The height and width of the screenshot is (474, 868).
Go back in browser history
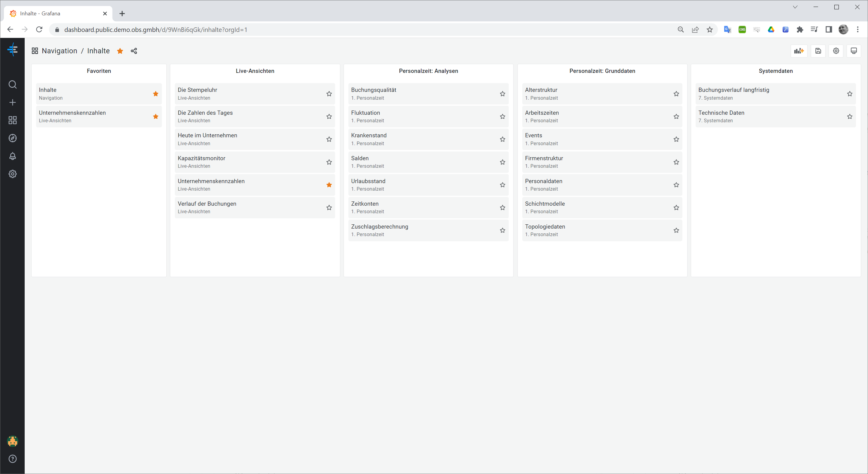10,30
